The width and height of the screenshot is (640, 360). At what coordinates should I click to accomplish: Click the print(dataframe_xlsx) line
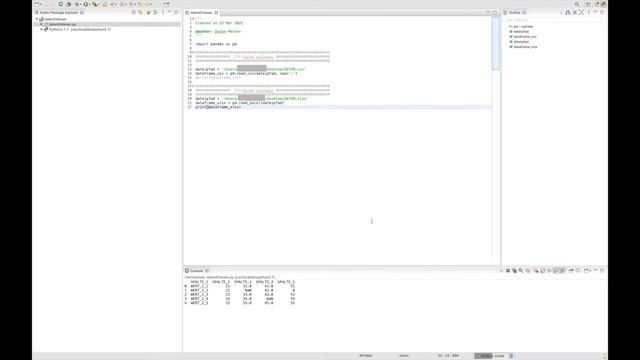[x=218, y=107]
